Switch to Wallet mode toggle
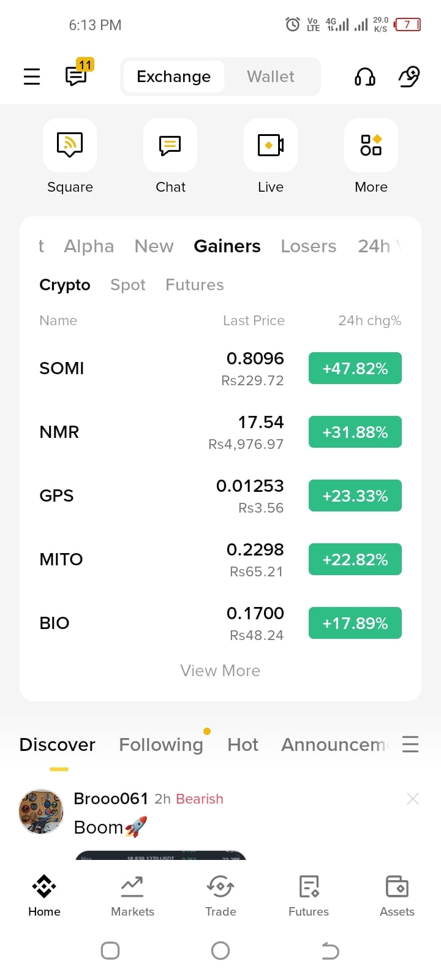 (271, 77)
